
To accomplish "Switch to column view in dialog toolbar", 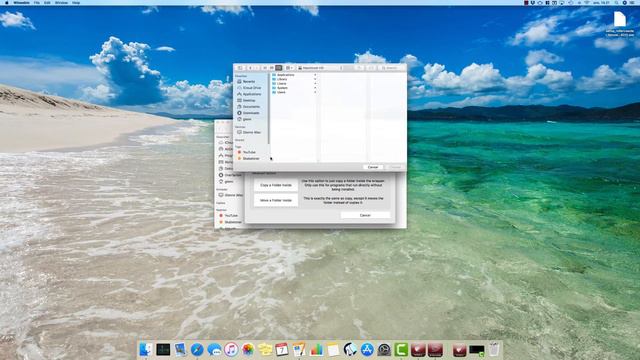I will pyautogui.click(x=278, y=68).
